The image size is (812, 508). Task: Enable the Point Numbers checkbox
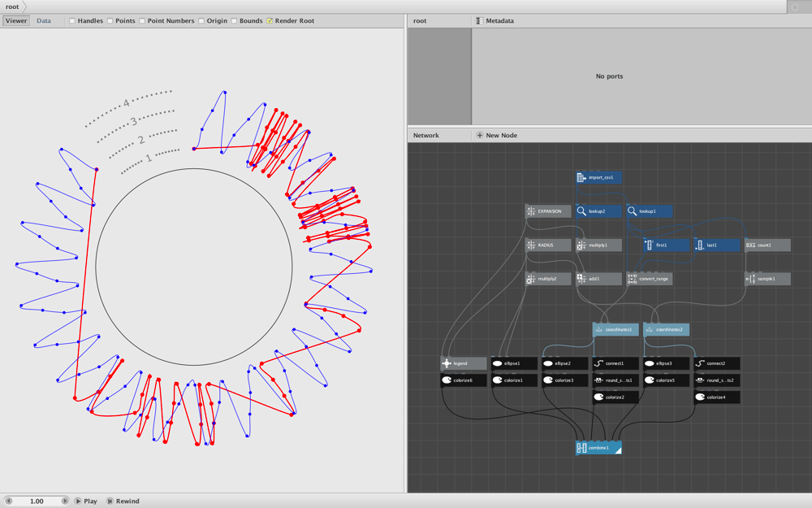(x=142, y=21)
